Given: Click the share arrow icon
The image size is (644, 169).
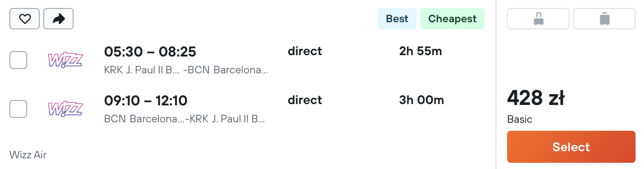Looking at the screenshot, I should tap(58, 19).
